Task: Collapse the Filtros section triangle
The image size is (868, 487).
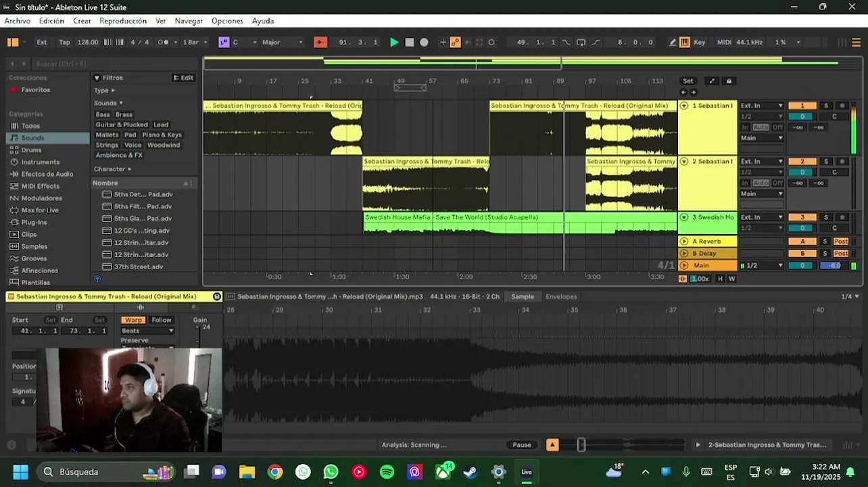Action: pyautogui.click(x=97, y=78)
